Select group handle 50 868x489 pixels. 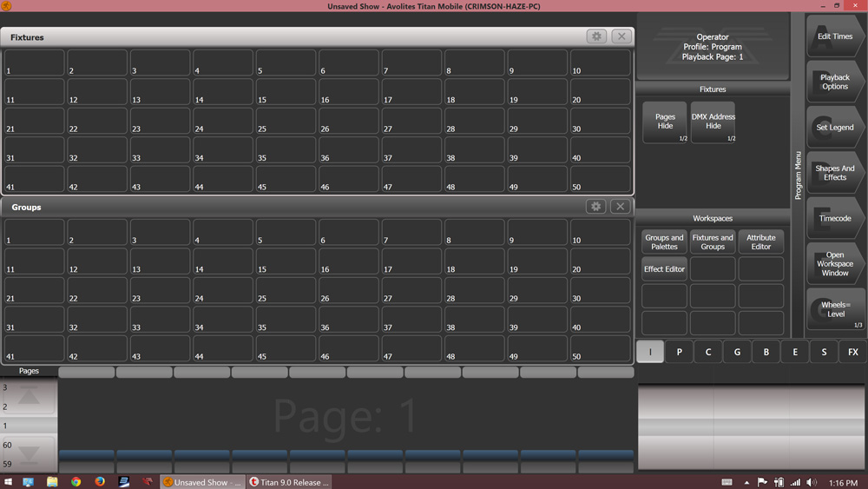click(x=600, y=348)
